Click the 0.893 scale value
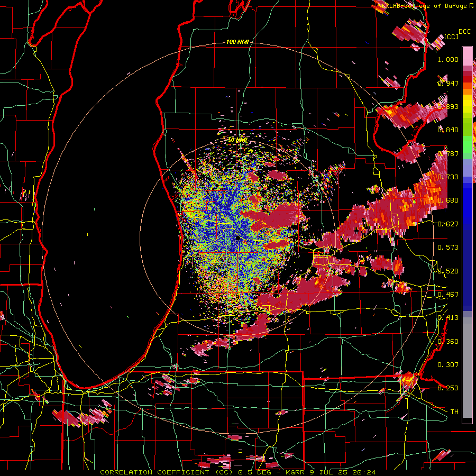Image resolution: width=476 pixels, height=476 pixels. pyautogui.click(x=448, y=106)
